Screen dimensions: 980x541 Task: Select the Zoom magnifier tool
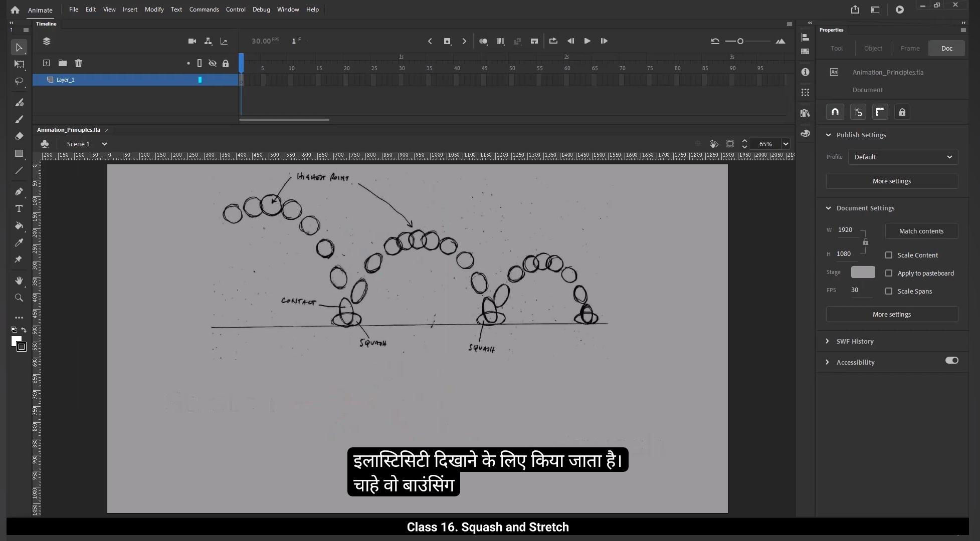click(x=19, y=298)
